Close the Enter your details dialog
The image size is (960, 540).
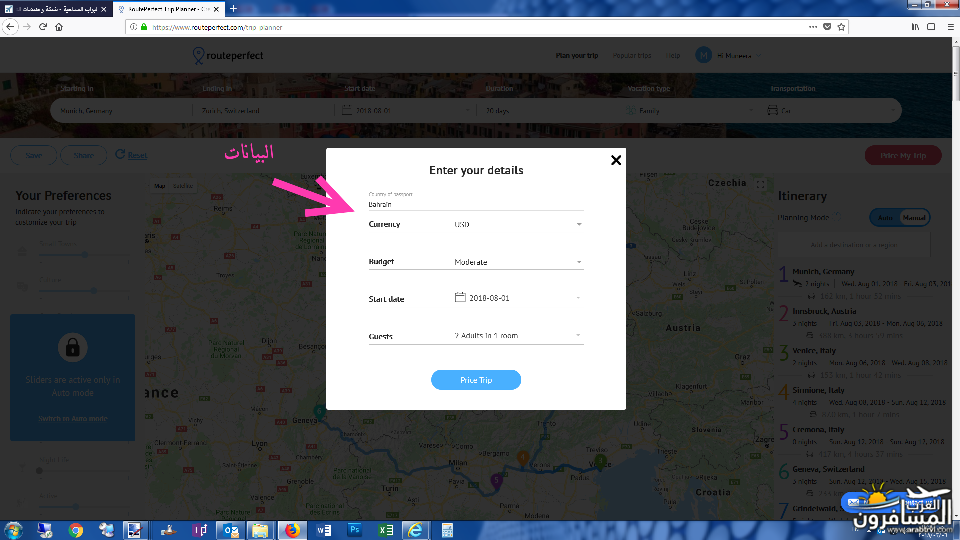[616, 160]
